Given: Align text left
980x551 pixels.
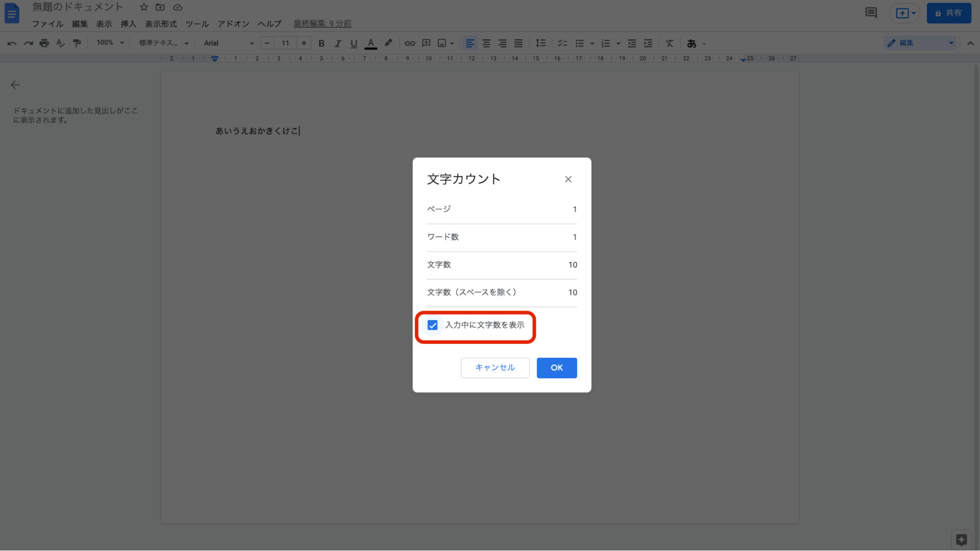Looking at the screenshot, I should tap(470, 43).
